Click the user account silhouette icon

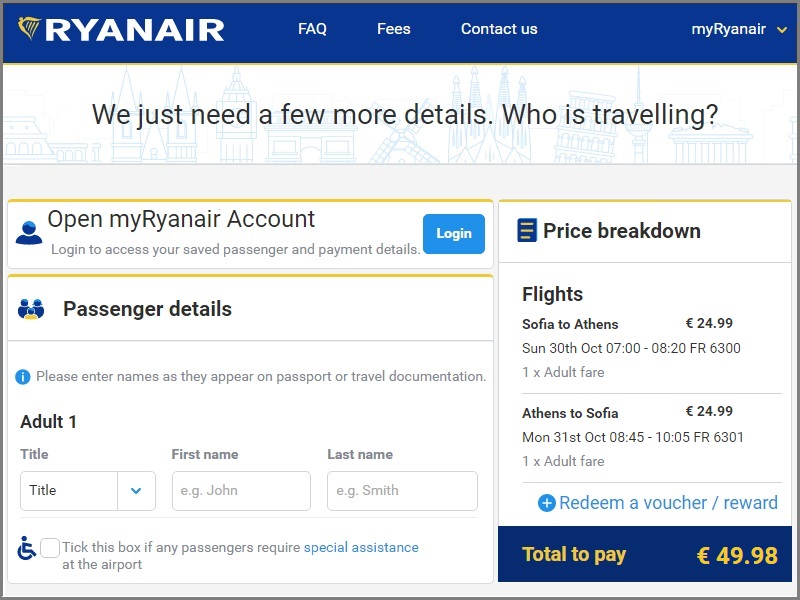(x=29, y=233)
